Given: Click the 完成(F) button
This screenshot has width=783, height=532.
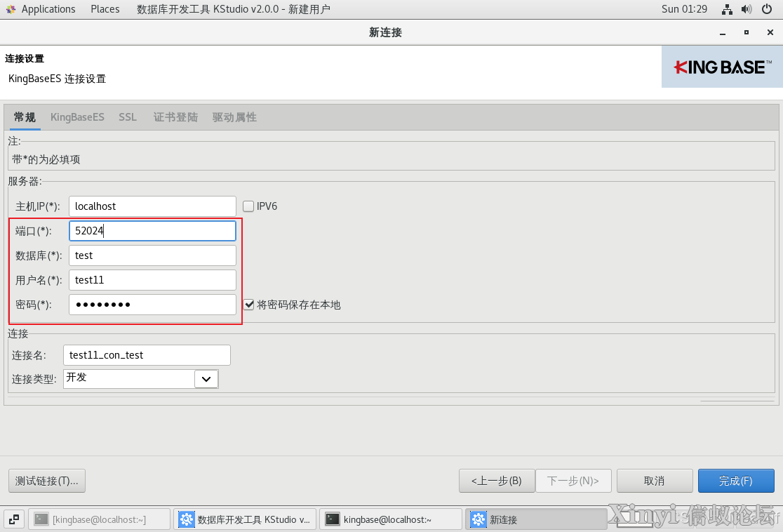Looking at the screenshot, I should [x=736, y=481].
